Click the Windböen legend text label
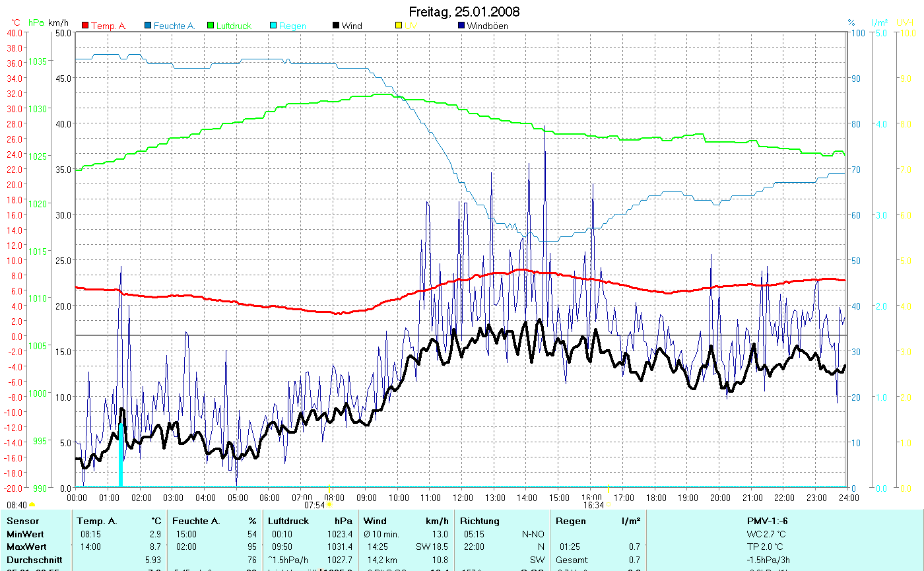The image size is (924, 571). [x=487, y=26]
